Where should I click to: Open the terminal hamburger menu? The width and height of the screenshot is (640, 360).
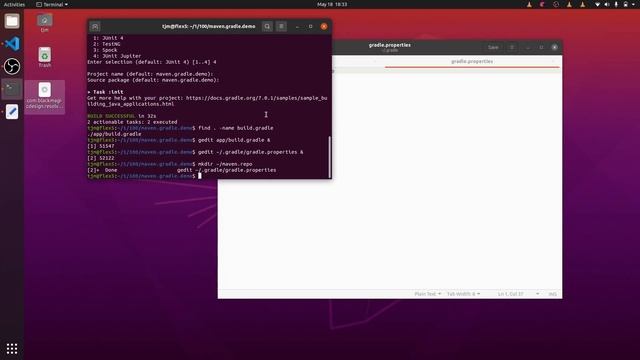(x=281, y=27)
